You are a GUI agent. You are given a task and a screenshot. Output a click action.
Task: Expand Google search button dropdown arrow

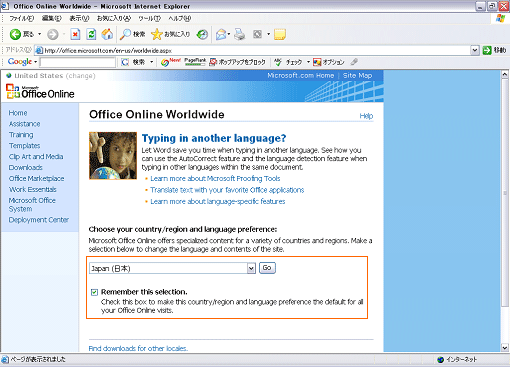[x=151, y=62]
